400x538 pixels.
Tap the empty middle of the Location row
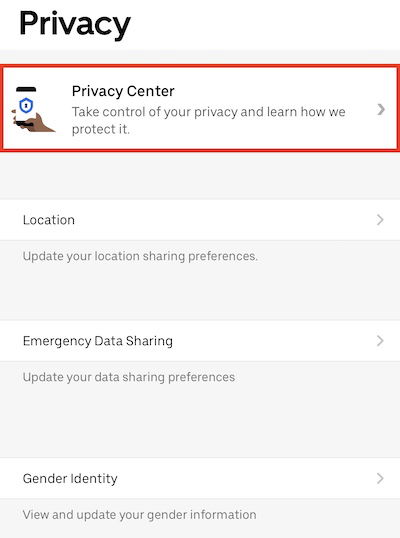[223, 220]
